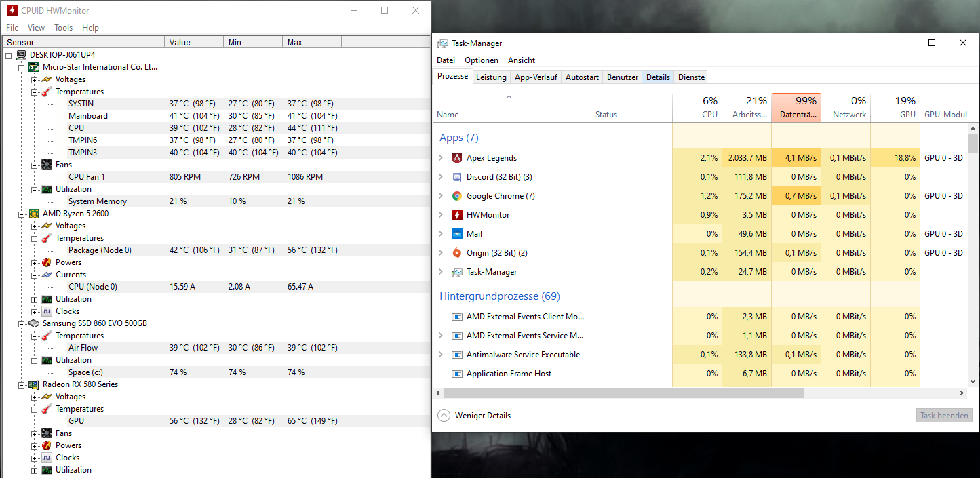Collapse Task-Manager with Weniger Details arrow
980x478 pixels.
coord(444,416)
